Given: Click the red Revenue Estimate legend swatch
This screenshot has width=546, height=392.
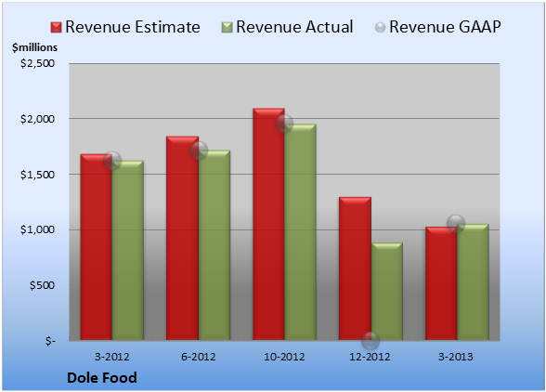Looking at the screenshot, I should [x=56, y=28].
